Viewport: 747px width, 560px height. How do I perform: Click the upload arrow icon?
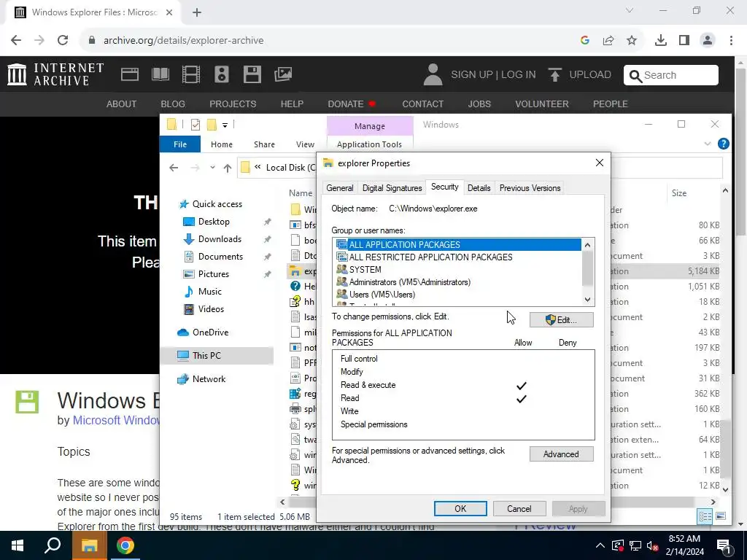click(554, 75)
